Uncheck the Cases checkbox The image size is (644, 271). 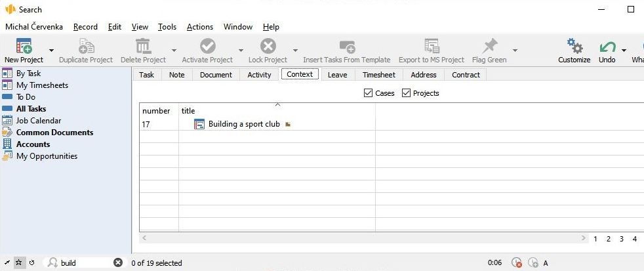tap(368, 93)
